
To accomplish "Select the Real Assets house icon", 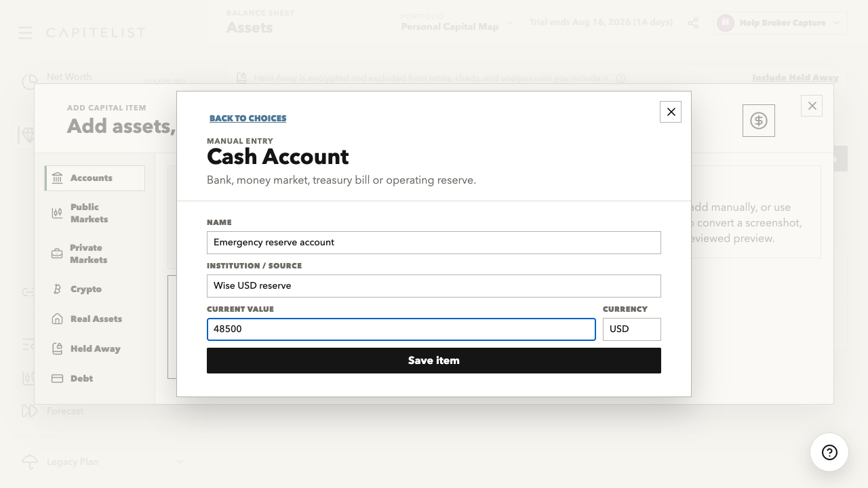I will coord(58,319).
